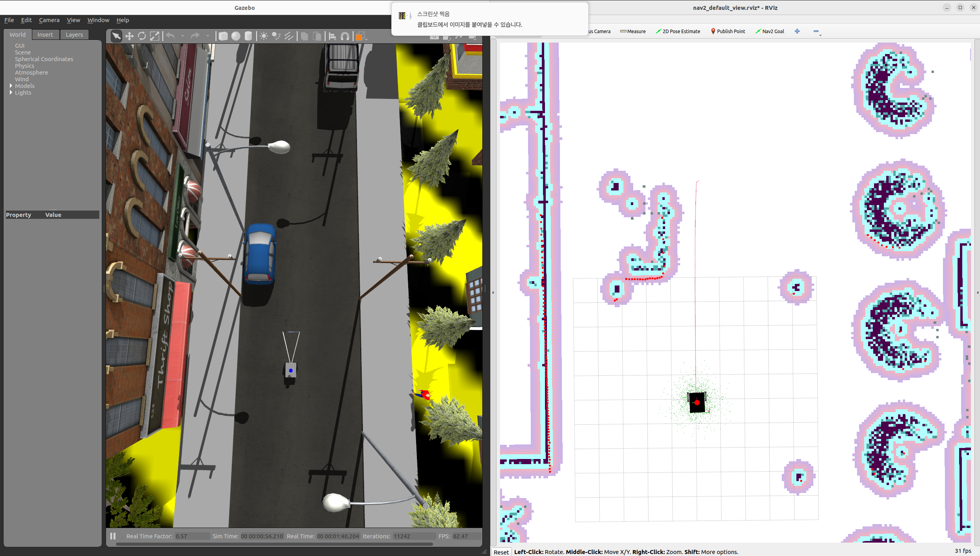Open the Camera menu
This screenshot has height=556, width=980.
49,20
